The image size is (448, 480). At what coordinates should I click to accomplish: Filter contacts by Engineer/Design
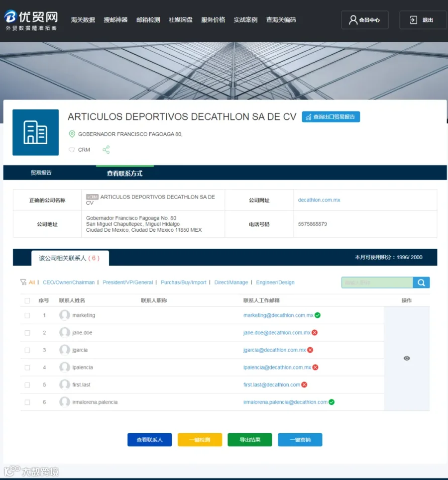pos(275,282)
